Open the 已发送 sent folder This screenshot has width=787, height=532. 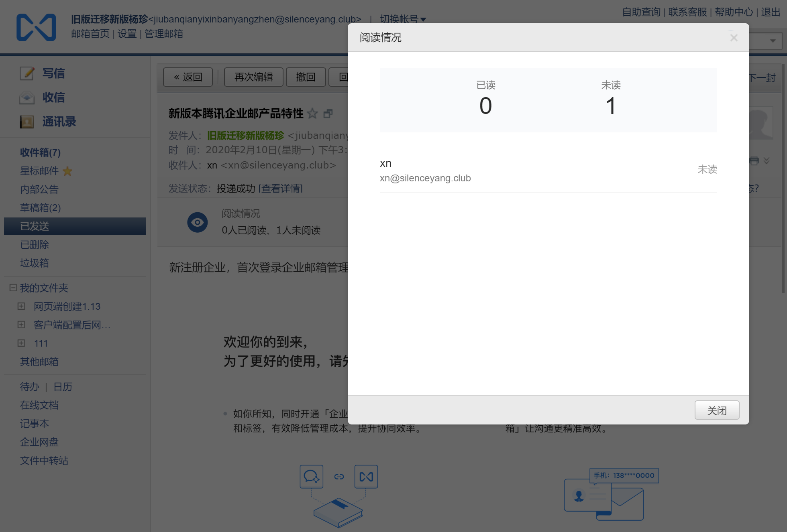(x=35, y=226)
